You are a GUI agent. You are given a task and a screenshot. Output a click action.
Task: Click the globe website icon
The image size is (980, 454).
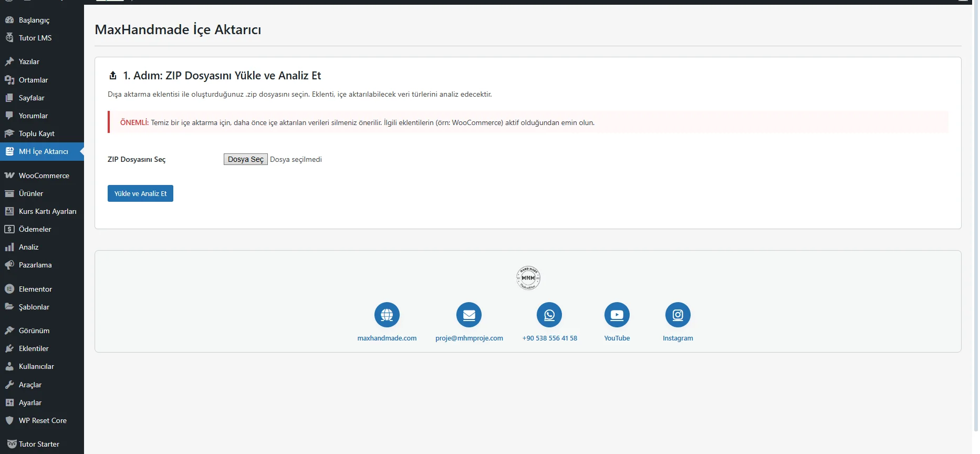[x=387, y=315]
